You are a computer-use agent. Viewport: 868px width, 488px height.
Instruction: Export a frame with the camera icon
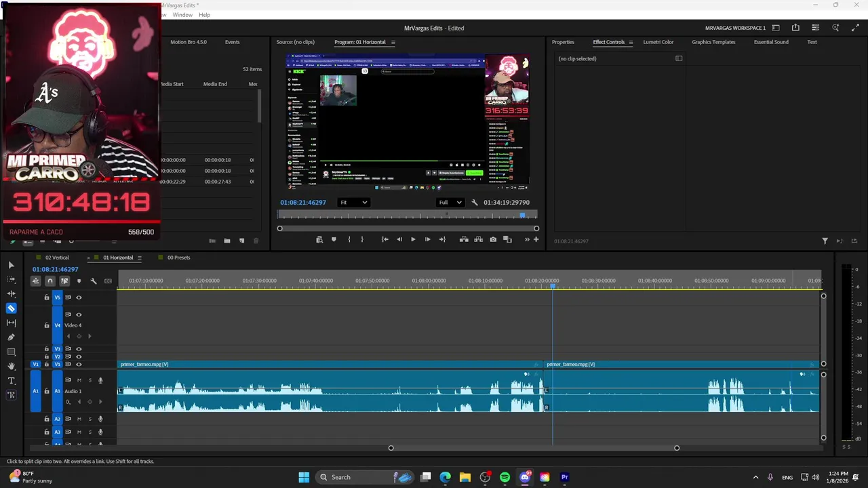click(x=493, y=239)
